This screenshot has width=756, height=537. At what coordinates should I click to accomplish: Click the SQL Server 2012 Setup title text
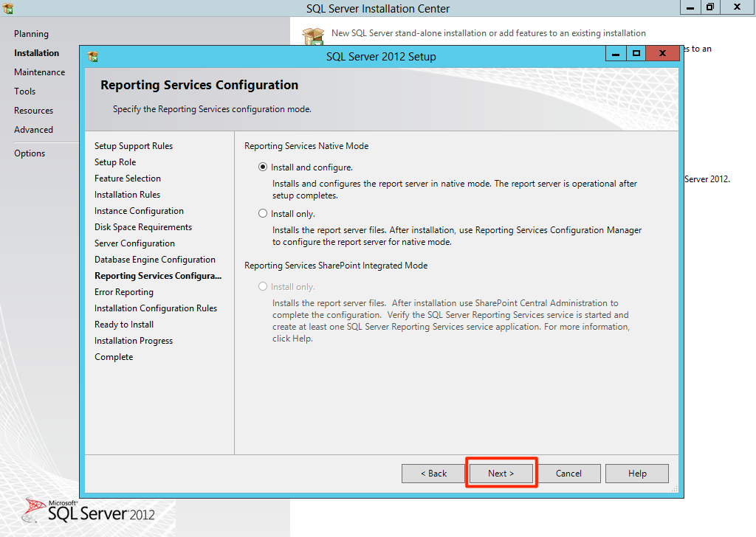381,57
